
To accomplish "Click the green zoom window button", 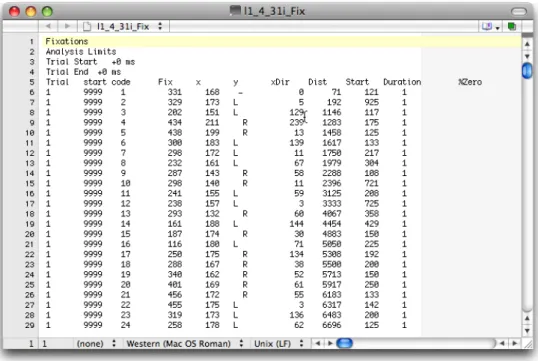I will click(x=47, y=12).
